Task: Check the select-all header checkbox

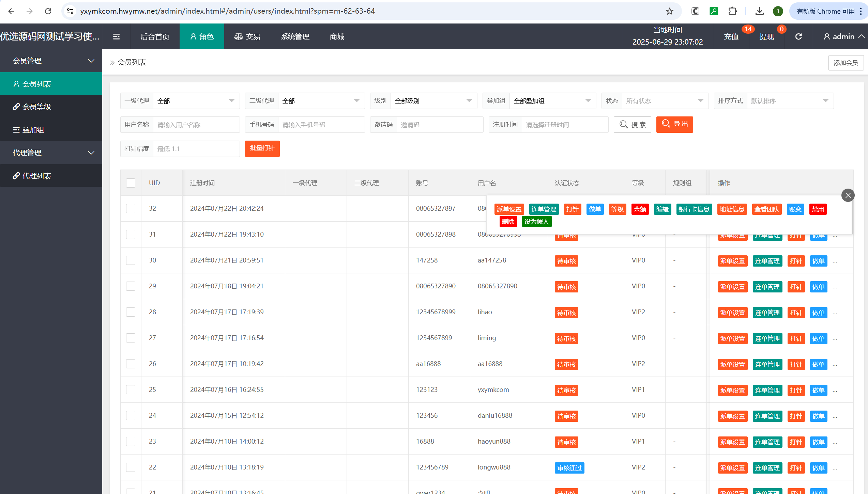Action: point(131,183)
